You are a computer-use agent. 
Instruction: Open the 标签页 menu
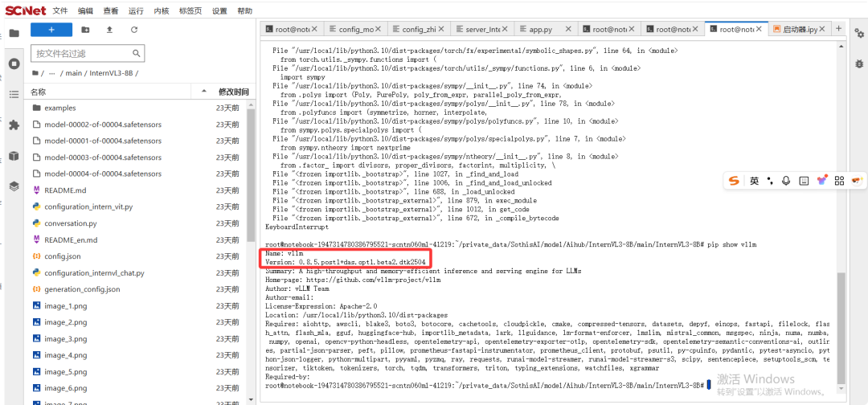click(x=190, y=11)
